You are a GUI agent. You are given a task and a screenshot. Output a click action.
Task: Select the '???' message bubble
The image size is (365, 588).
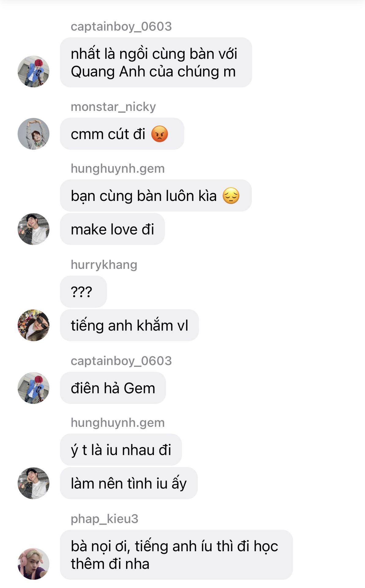[x=84, y=292]
